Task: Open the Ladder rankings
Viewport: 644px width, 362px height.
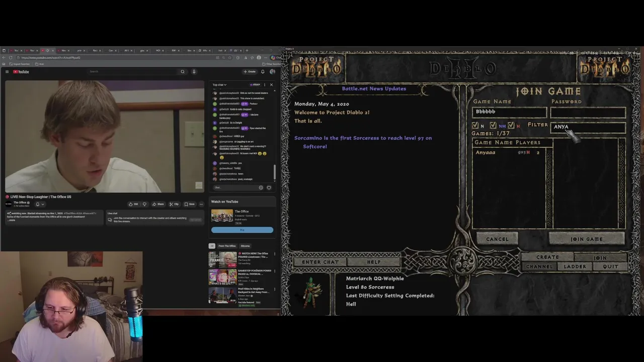Action: coord(575,266)
